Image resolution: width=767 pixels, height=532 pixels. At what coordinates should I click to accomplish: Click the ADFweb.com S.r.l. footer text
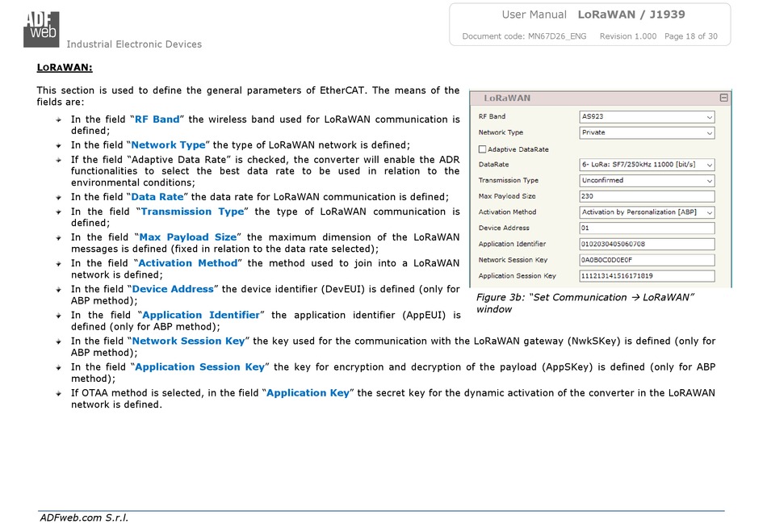pyautogui.click(x=84, y=517)
